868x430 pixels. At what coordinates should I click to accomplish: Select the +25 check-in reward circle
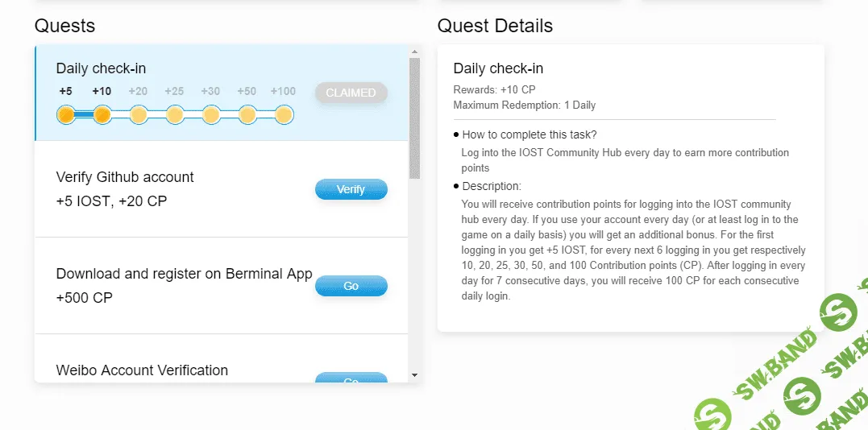tap(175, 115)
